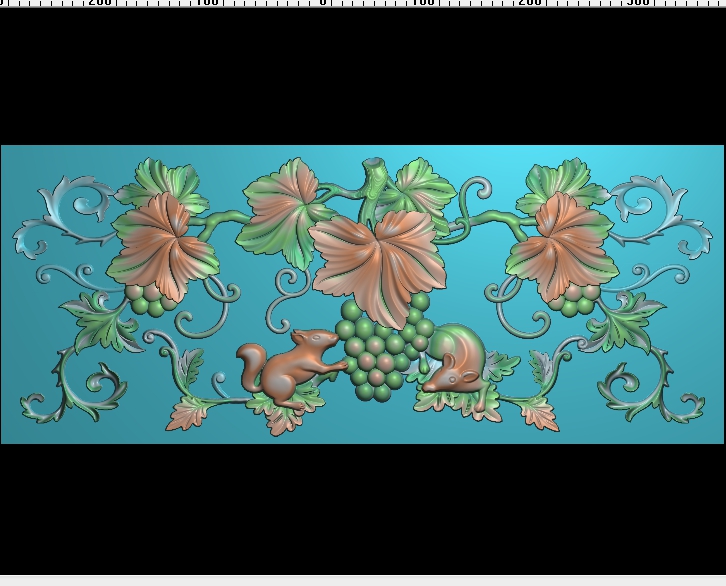Click the cut vine stem at top center

pyautogui.click(x=374, y=187)
